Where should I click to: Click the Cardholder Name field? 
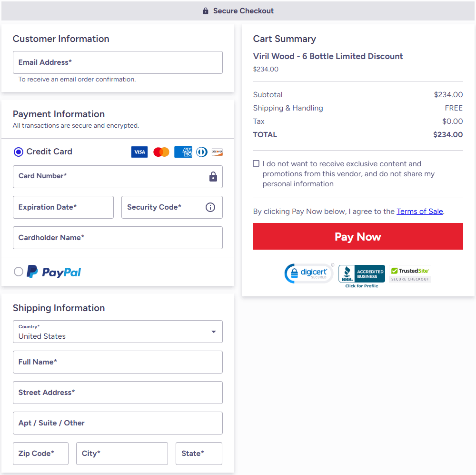(118, 238)
